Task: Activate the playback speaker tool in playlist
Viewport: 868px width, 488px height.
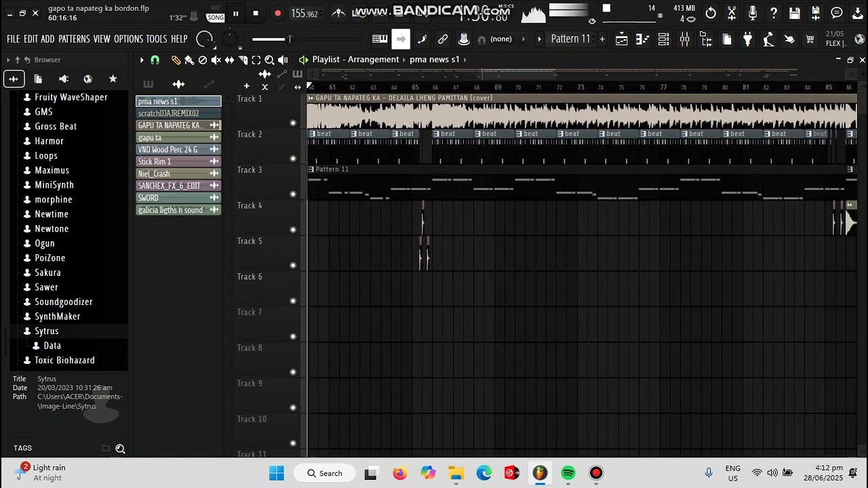Action: pos(283,60)
